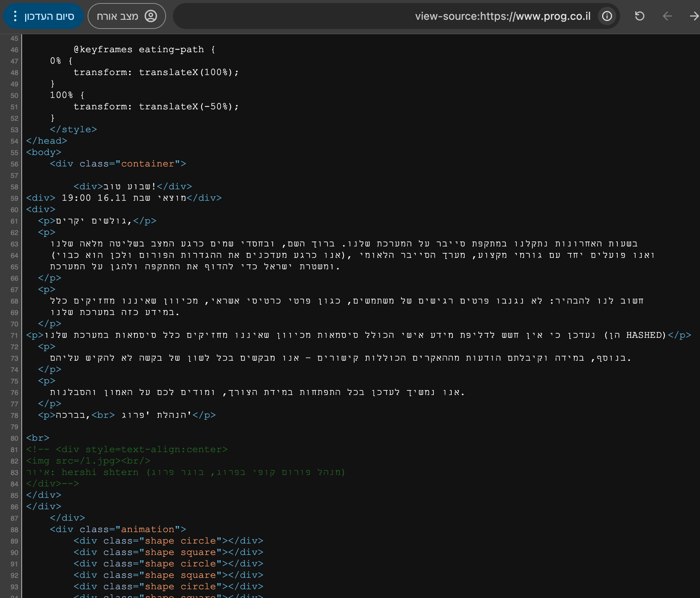Click the guest profile avatar icon
This screenshot has height=598, width=700.
(x=151, y=16)
